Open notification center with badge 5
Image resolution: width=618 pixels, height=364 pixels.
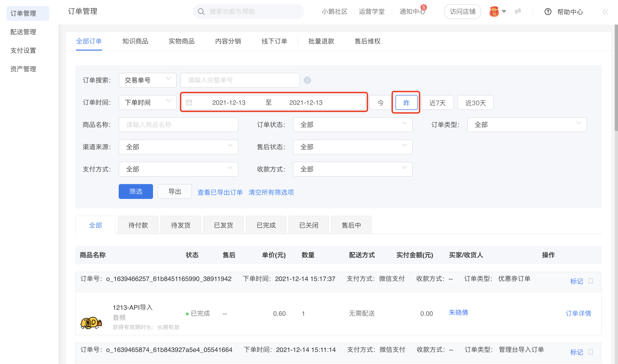point(412,12)
